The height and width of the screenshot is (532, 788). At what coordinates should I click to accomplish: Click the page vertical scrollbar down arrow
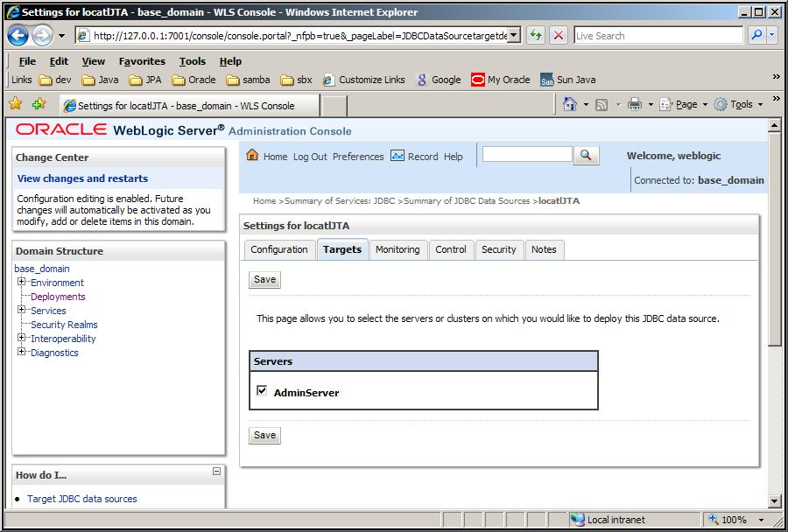pyautogui.click(x=775, y=500)
